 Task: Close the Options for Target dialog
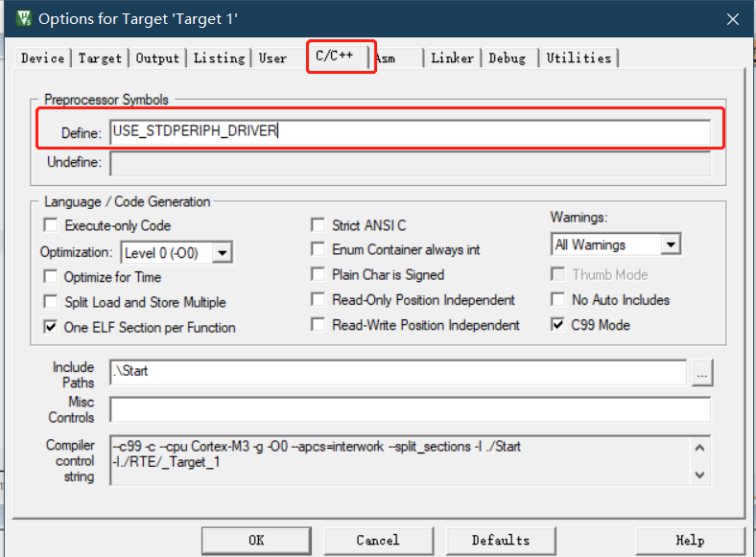[733, 19]
